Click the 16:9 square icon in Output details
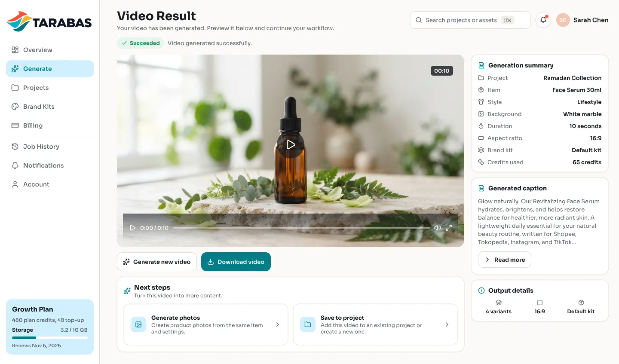 (x=540, y=303)
